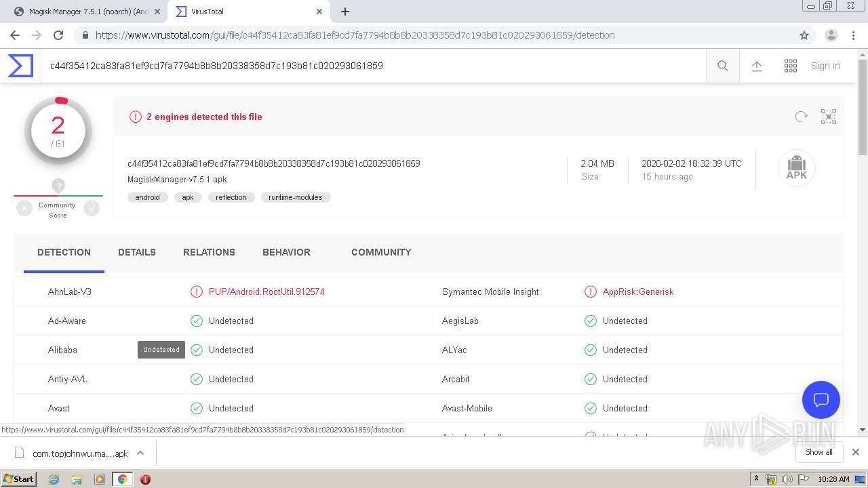
Task: Click the Symantec Mobile Insight alert icon
Action: 591,291
